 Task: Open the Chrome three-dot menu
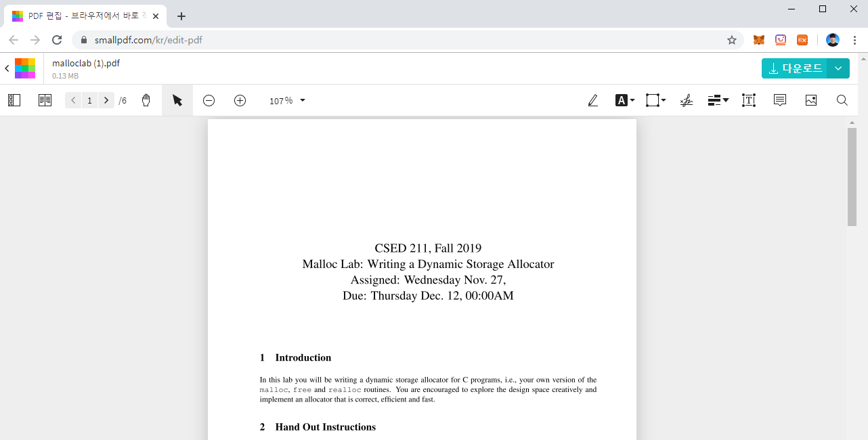[x=854, y=40]
